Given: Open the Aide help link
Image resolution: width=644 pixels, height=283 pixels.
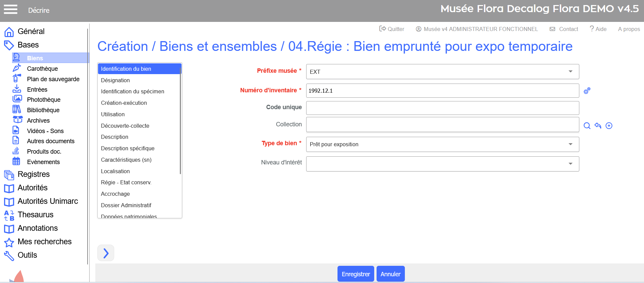Looking at the screenshot, I should coord(598,29).
